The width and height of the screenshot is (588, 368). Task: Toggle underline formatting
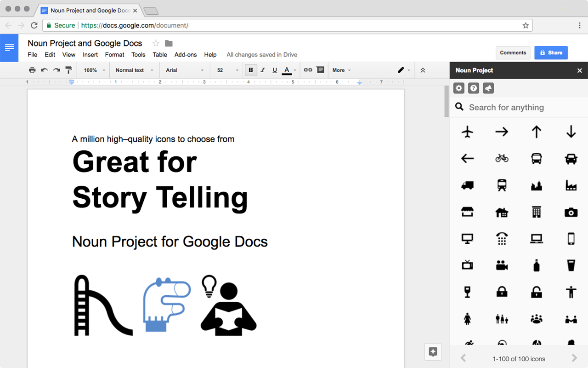point(275,70)
